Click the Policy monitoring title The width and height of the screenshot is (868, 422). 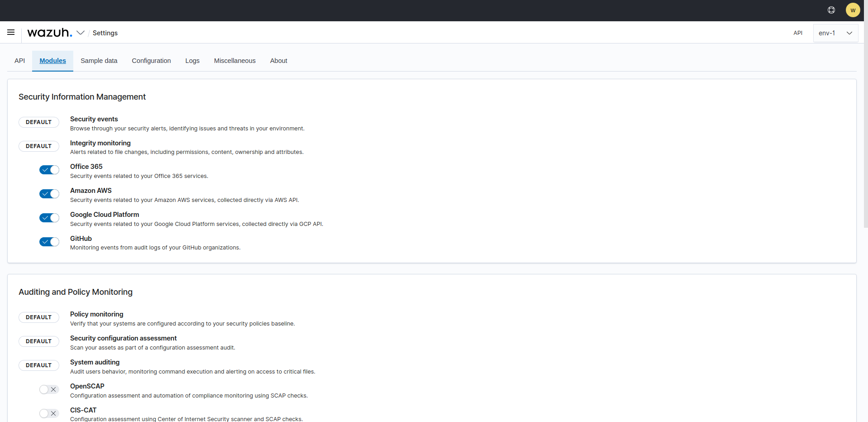pyautogui.click(x=97, y=314)
